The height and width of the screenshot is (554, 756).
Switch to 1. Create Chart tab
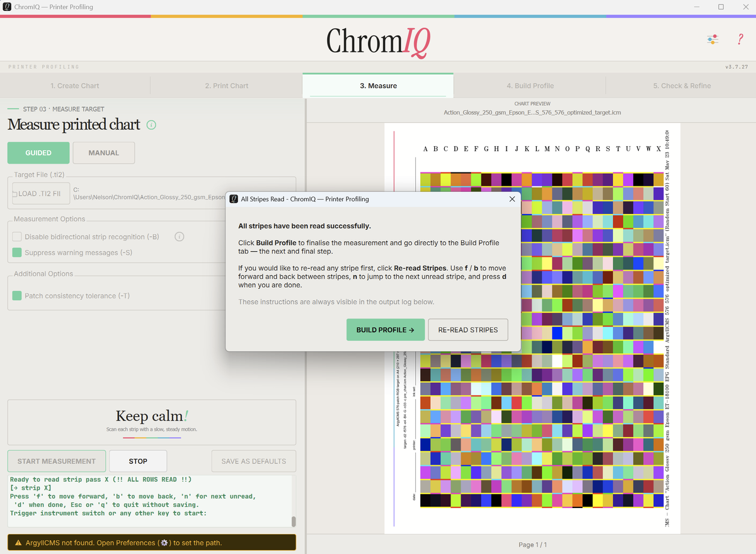pyautogui.click(x=75, y=86)
